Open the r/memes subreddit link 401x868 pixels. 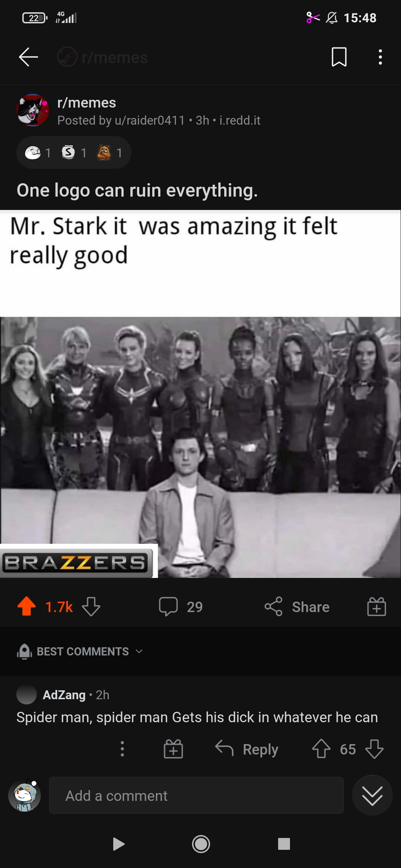tap(87, 103)
